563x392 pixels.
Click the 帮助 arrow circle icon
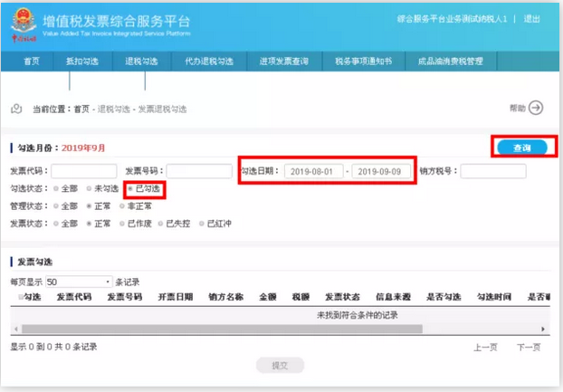coord(536,108)
